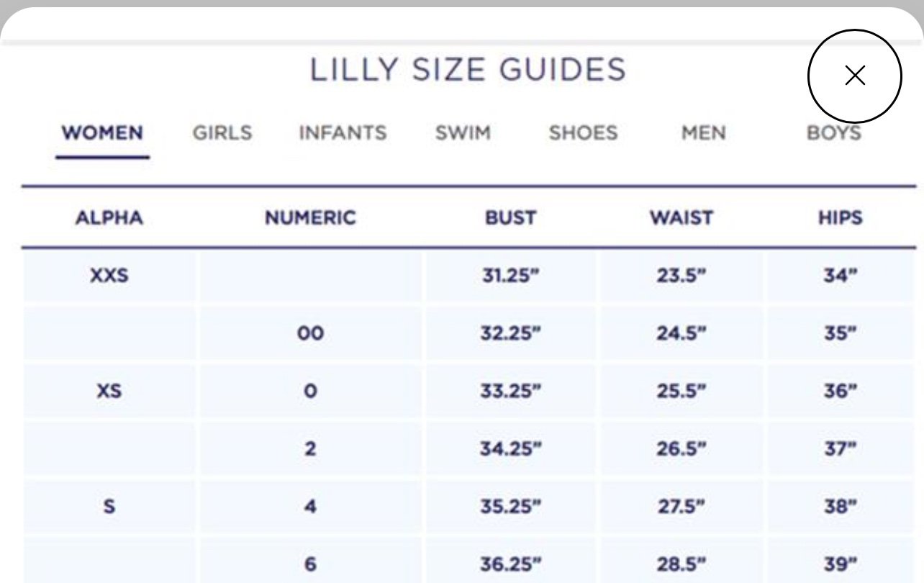
Task: Click the NUMERIC column header
Action: 310,218
